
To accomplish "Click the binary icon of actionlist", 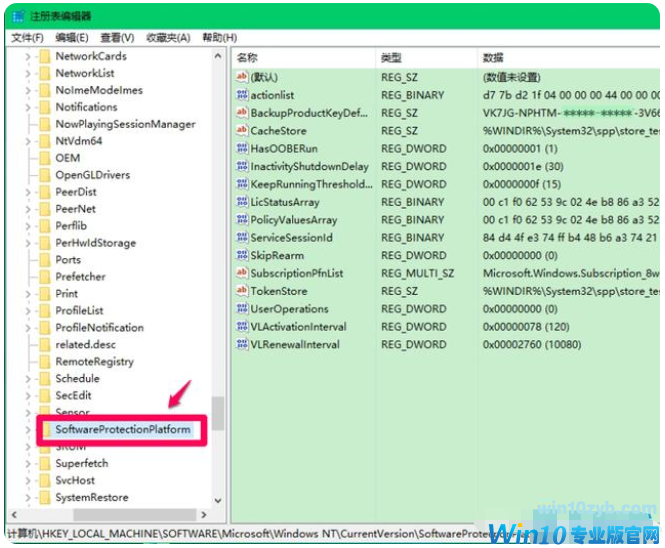I will 242,95.
